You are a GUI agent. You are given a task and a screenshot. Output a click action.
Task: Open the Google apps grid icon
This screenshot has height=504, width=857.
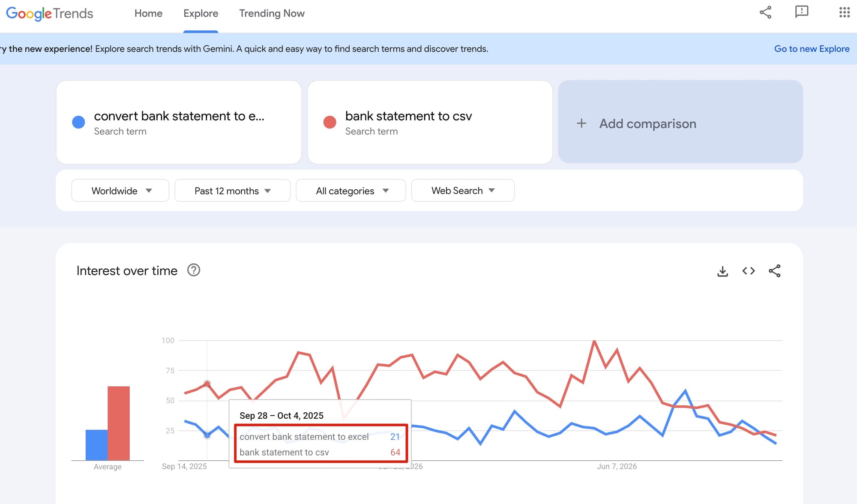click(x=844, y=12)
